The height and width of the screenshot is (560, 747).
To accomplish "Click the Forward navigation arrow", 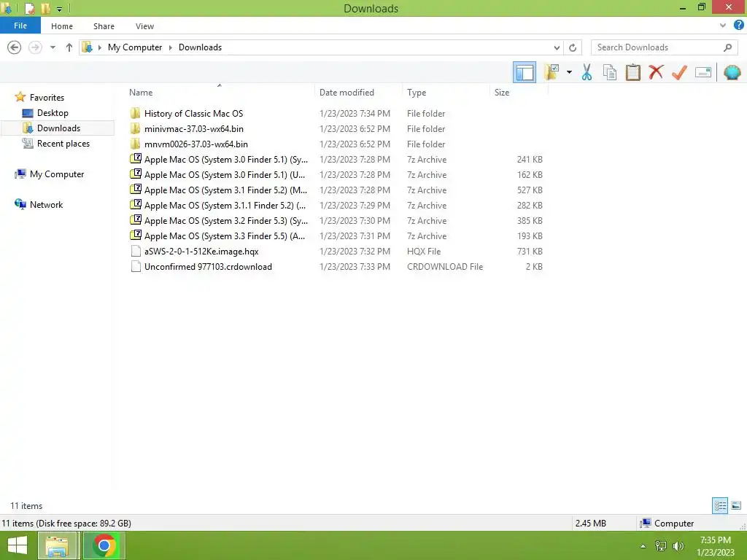I will tap(35, 47).
